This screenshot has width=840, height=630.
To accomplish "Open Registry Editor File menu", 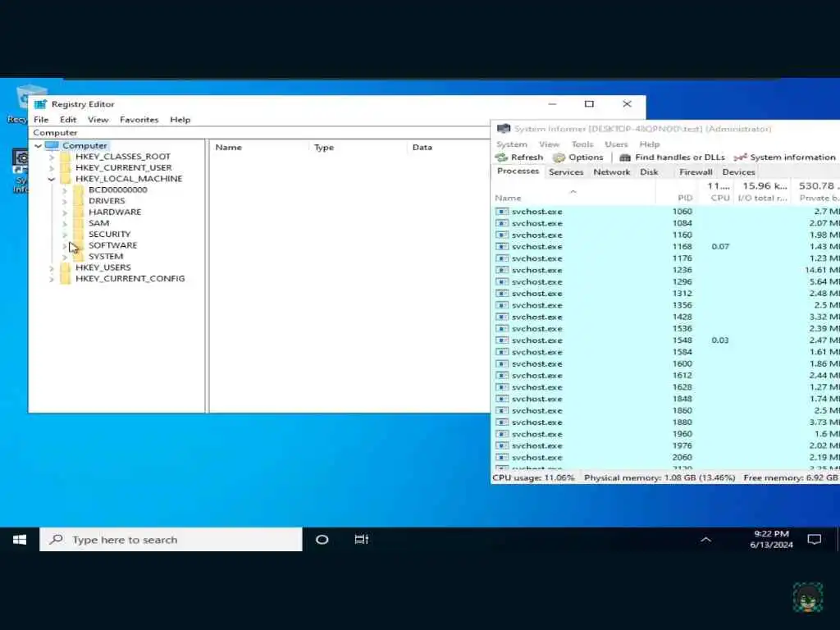I will tap(41, 120).
